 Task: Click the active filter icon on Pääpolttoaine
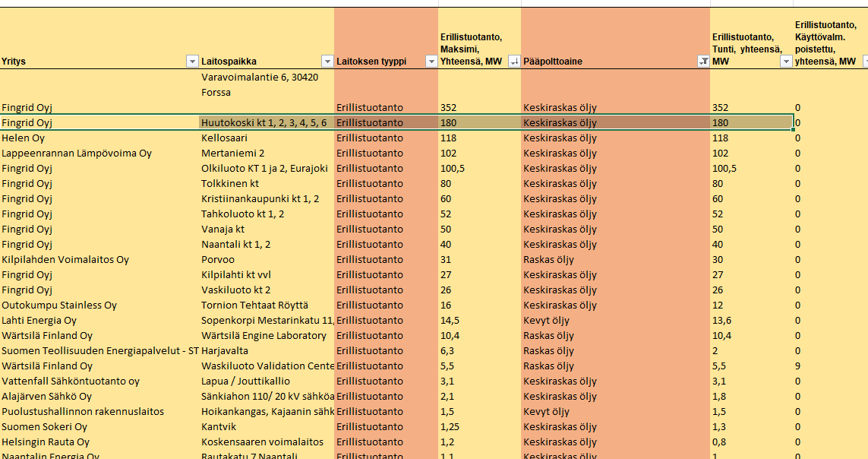click(x=702, y=62)
